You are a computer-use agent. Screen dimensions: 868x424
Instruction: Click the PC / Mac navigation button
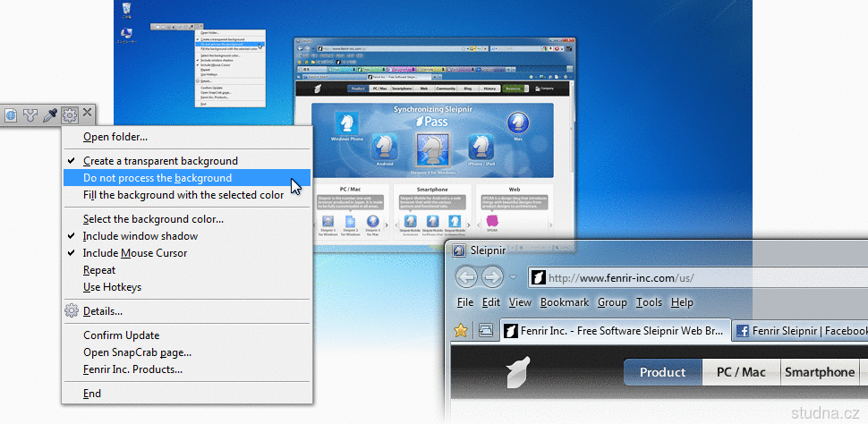[x=740, y=372]
